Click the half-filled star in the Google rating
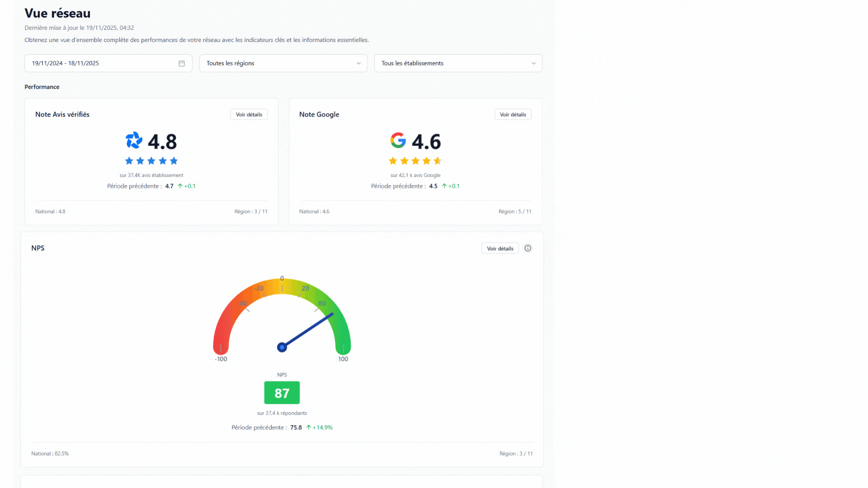 pyautogui.click(x=438, y=160)
